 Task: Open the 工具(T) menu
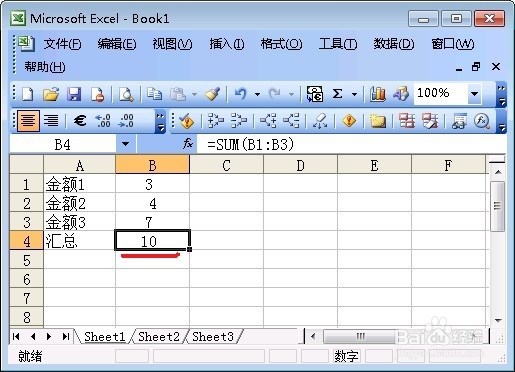click(338, 44)
